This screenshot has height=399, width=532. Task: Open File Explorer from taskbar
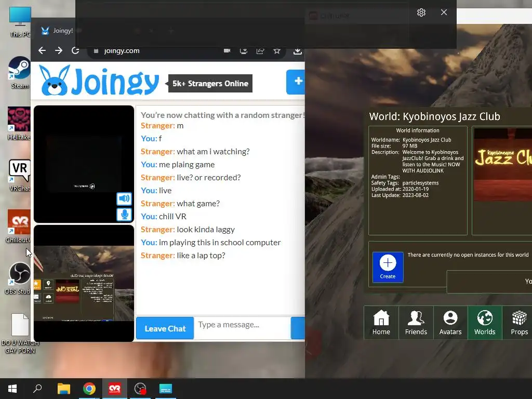click(64, 389)
